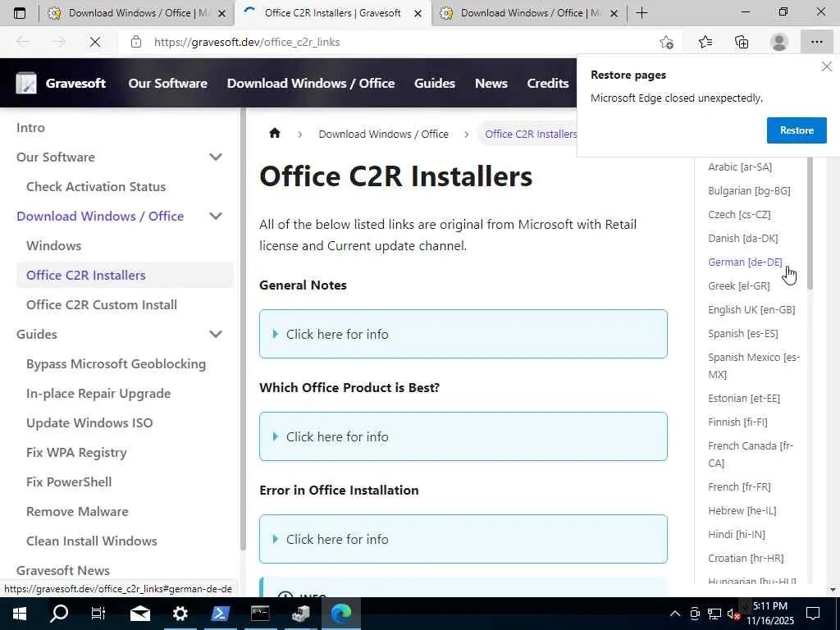Screen dimensions: 840x630
Task: Collapse Download Windows / Office sidebar chevron
Action: click(216, 216)
